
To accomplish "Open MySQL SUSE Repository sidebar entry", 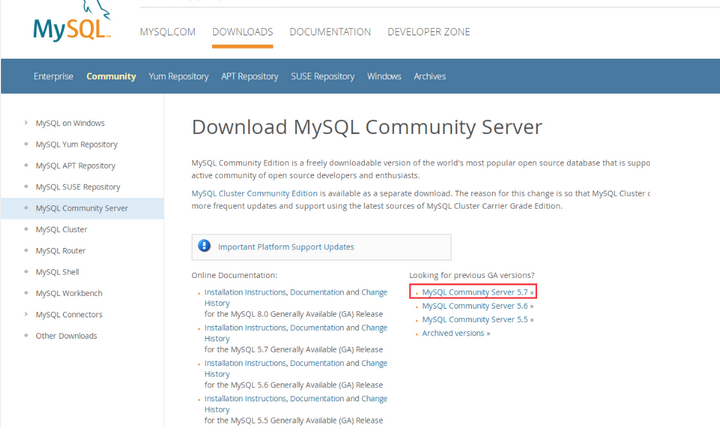I will (x=78, y=187).
